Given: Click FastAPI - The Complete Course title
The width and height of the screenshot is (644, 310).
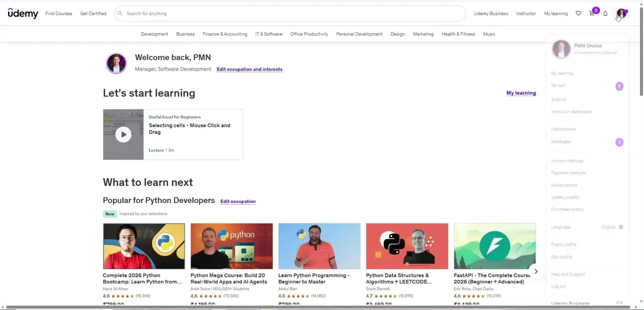Looking at the screenshot, I should [x=492, y=279].
